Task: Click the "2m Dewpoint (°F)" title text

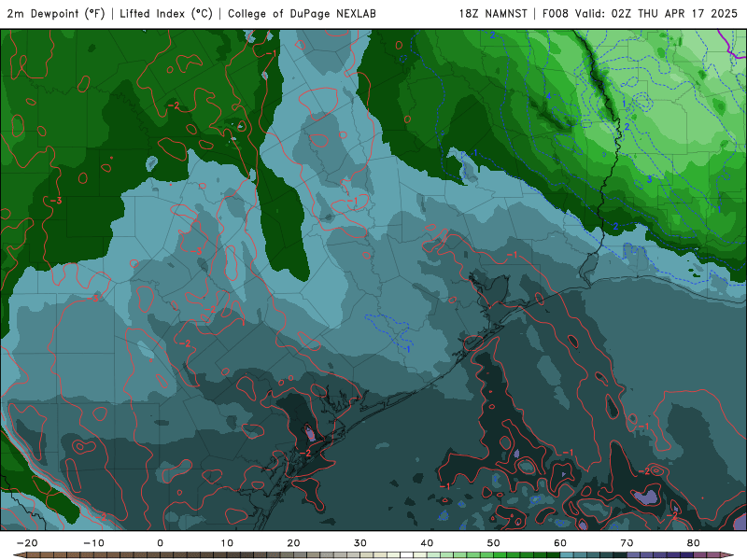Action: click(56, 13)
